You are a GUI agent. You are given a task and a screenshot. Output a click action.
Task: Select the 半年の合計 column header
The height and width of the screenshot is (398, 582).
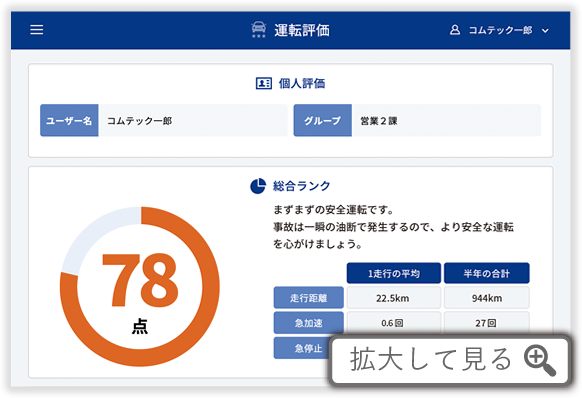487,273
